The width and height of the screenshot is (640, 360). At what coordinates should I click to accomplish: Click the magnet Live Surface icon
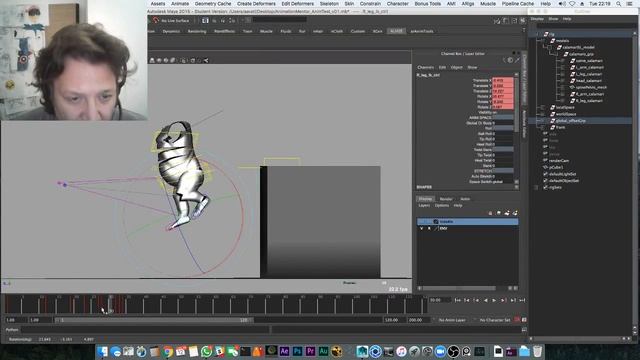click(156, 20)
